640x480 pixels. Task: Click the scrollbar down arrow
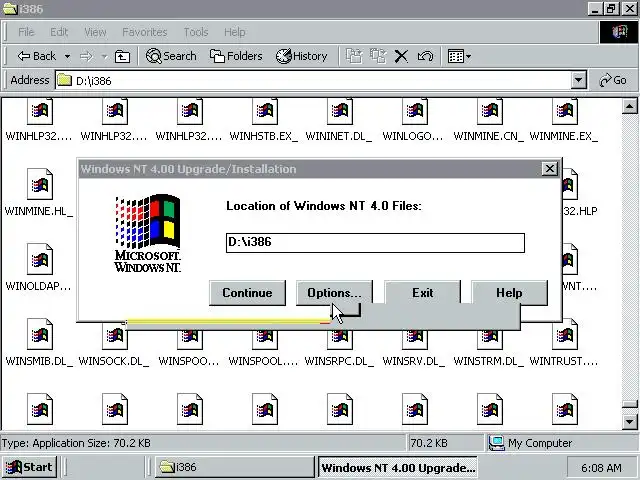629,422
